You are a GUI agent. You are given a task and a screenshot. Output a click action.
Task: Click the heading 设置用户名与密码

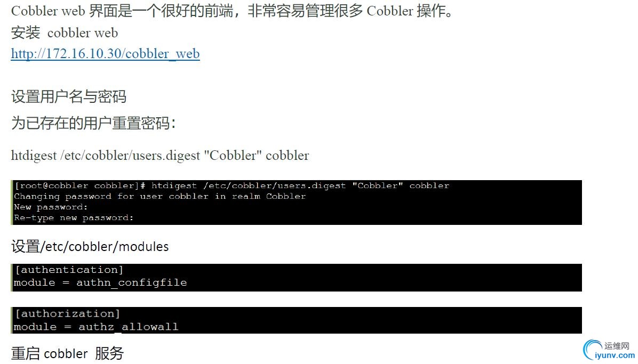69,97
